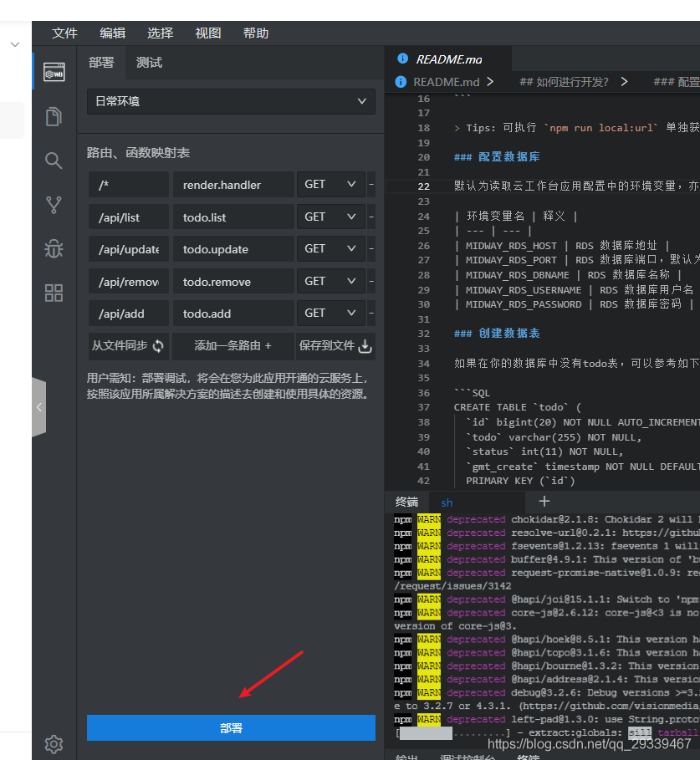Click the new terminal plus icon
700x760 pixels.
544,501
